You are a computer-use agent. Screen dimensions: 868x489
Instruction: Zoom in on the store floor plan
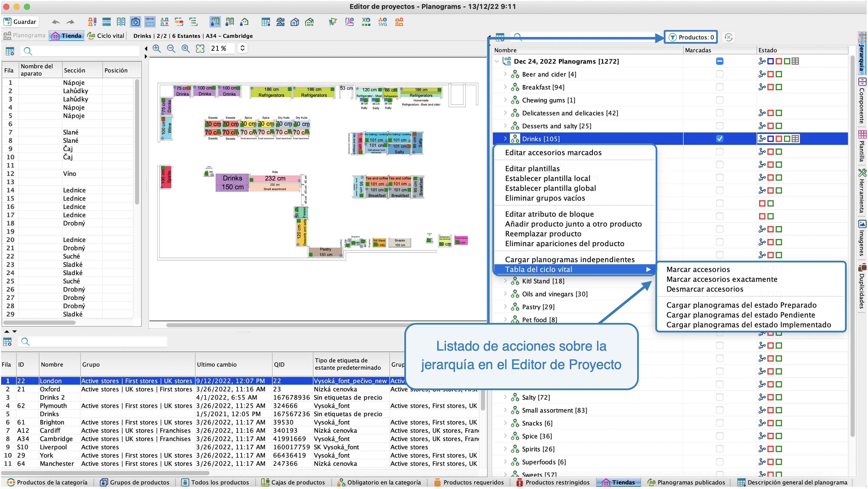click(x=157, y=48)
